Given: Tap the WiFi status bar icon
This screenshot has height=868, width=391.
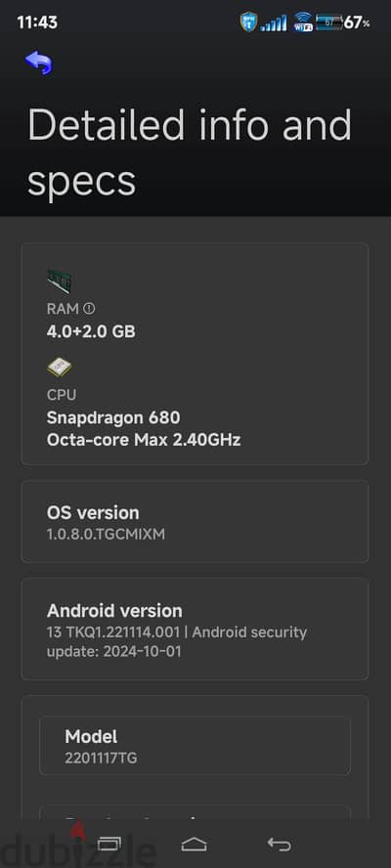Looking at the screenshot, I should tap(303, 22).
